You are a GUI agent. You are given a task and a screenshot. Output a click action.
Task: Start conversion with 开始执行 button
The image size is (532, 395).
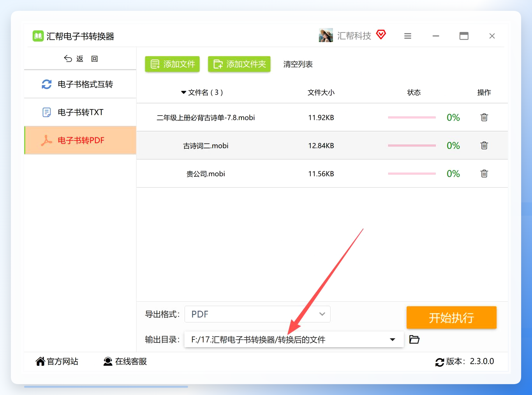[x=451, y=318]
